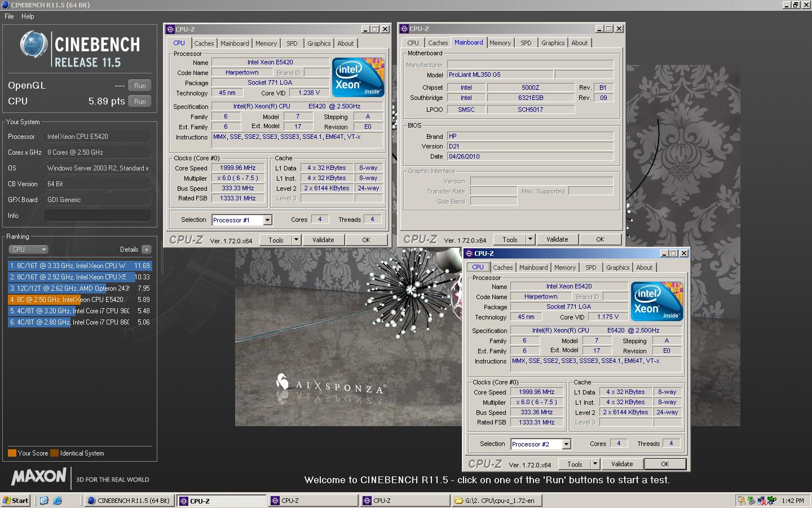
Task: Click Tools button in Processor #1 CPU-Z window
Action: click(x=276, y=240)
